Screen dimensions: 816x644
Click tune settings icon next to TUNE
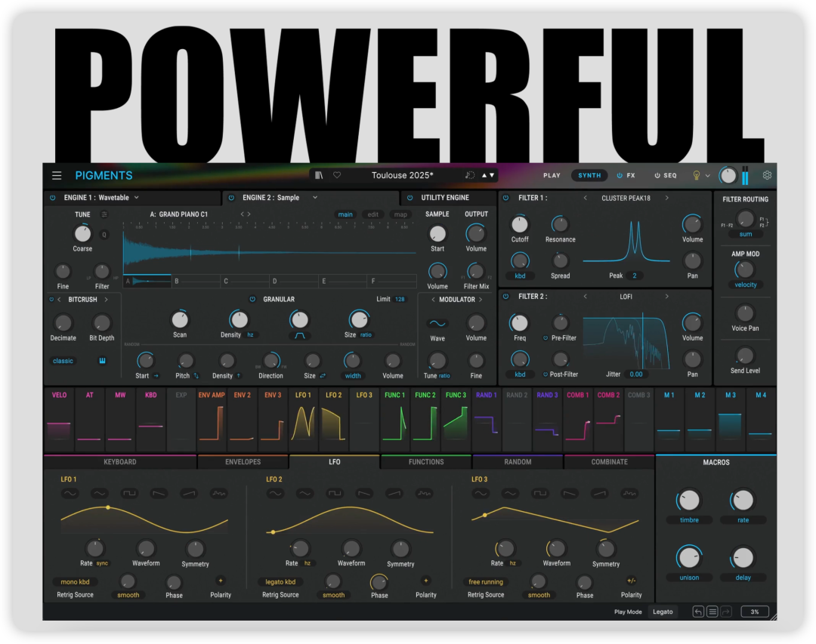(104, 214)
